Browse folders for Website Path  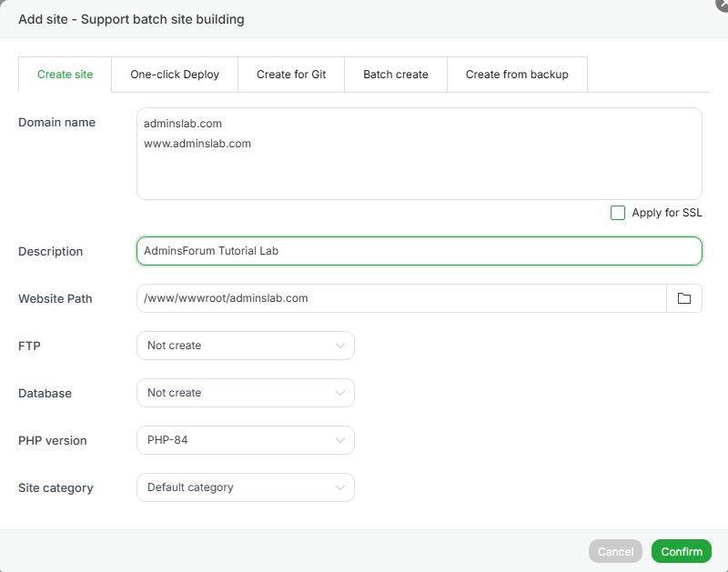[684, 298]
